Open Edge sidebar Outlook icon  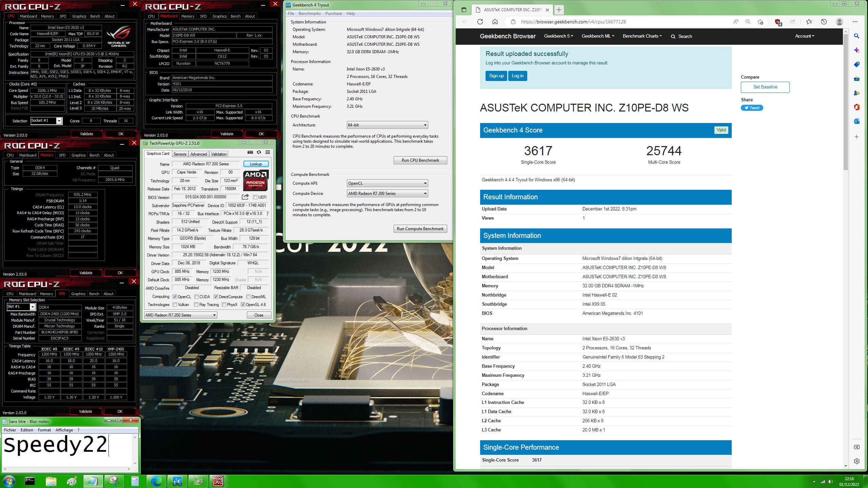coord(856,121)
